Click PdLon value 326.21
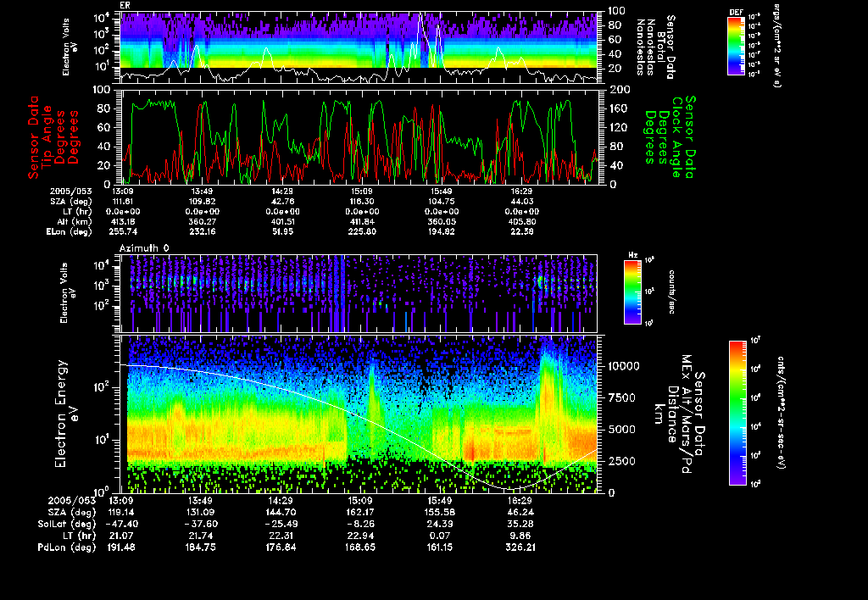Viewport: 868px width, 600px height. pos(520,547)
